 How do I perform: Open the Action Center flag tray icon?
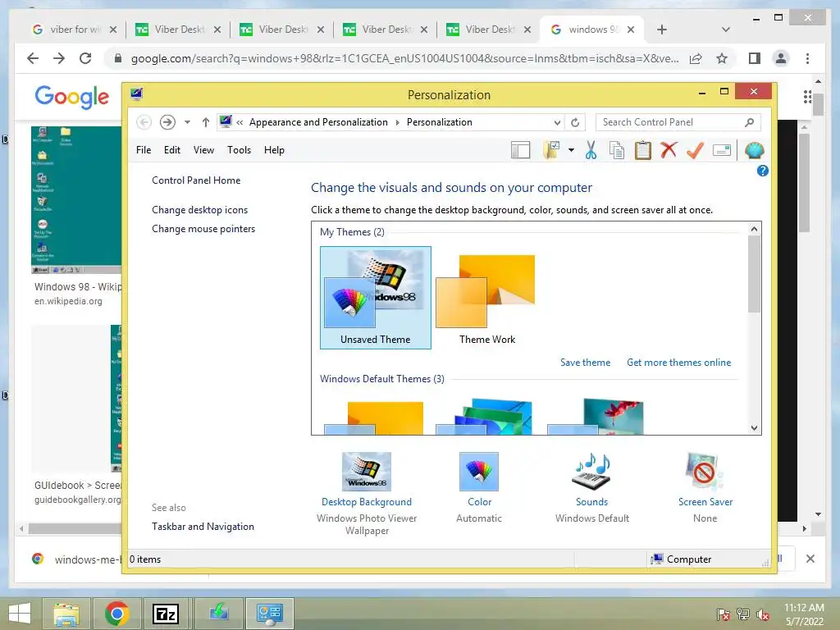click(724, 614)
